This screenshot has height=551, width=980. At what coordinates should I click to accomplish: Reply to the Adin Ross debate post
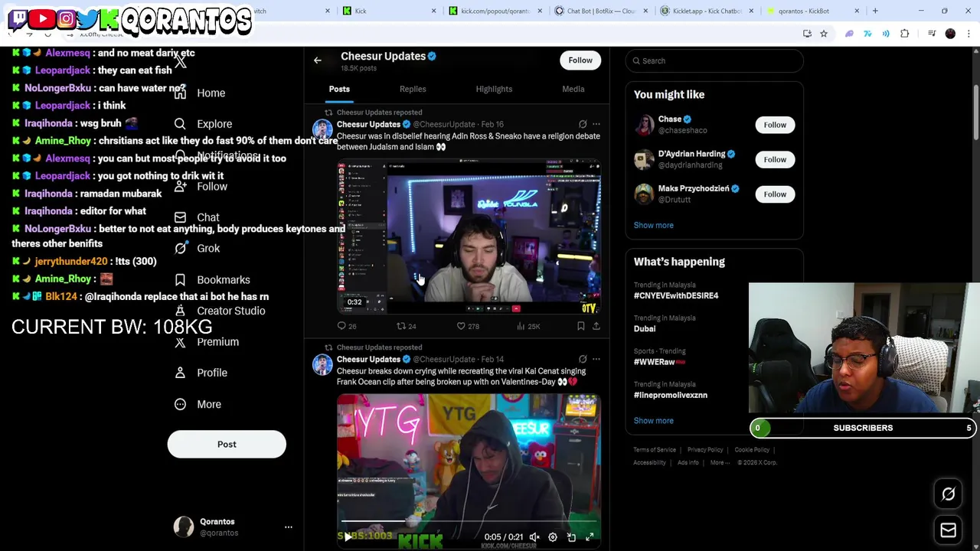click(346, 326)
